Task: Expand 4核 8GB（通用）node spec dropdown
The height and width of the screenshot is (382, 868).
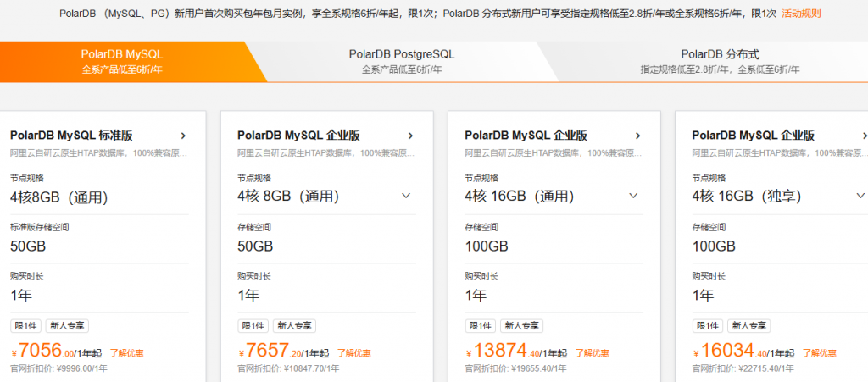Action: [x=406, y=196]
